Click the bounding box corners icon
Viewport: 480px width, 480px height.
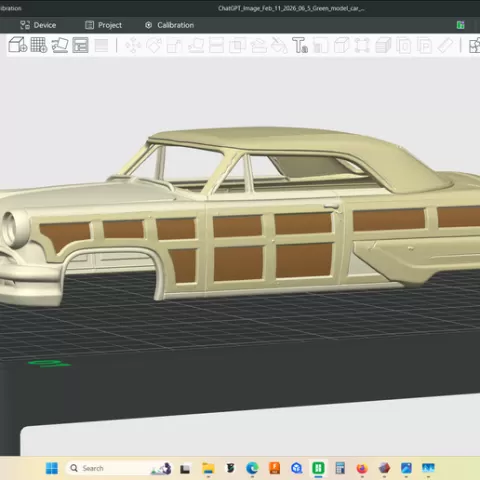pyautogui.click(x=362, y=45)
